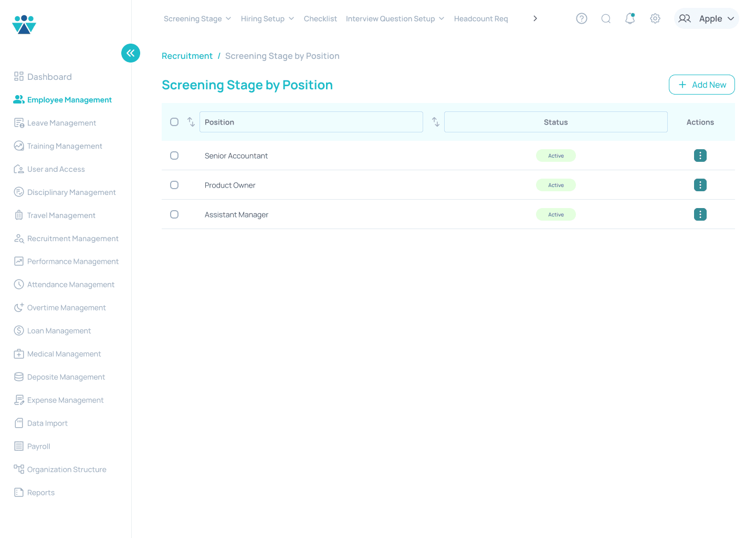Toggle the select-all header checkbox
756x538 pixels.
pos(174,122)
